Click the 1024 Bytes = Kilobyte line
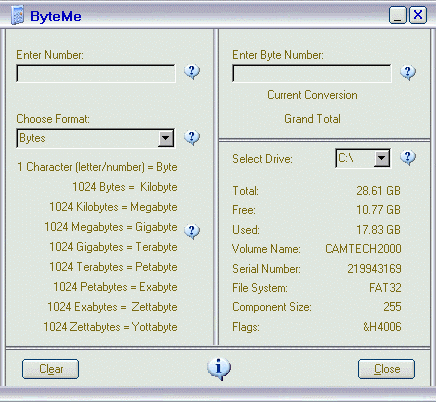436x402 pixels. (125, 187)
